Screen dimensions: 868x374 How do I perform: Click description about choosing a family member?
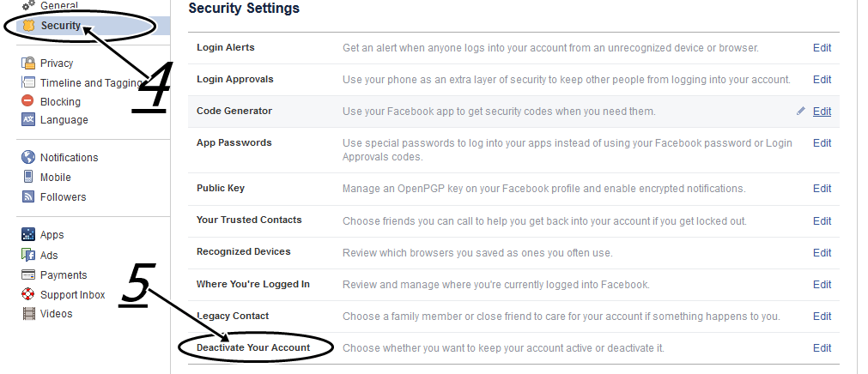[x=561, y=317]
